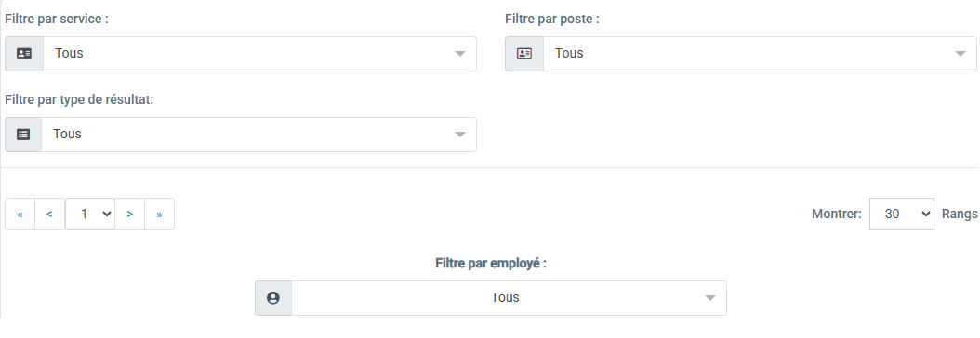
Task: Click the poste filter dropdown arrow
Action: click(x=960, y=54)
